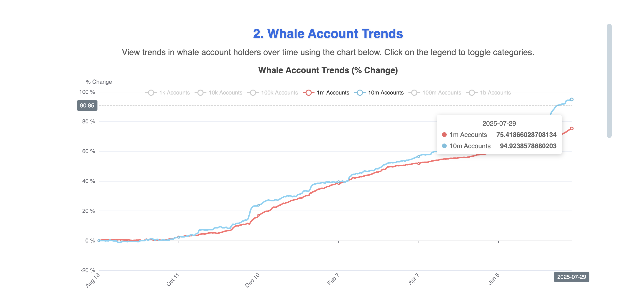Click the 2025-07-29 crosshair date label
This screenshot has height=295, width=644.
571,277
